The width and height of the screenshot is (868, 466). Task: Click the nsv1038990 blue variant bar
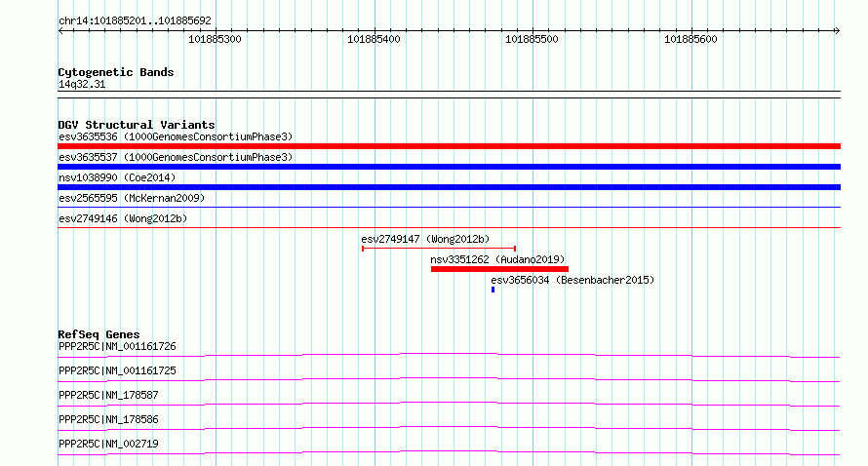(x=449, y=187)
